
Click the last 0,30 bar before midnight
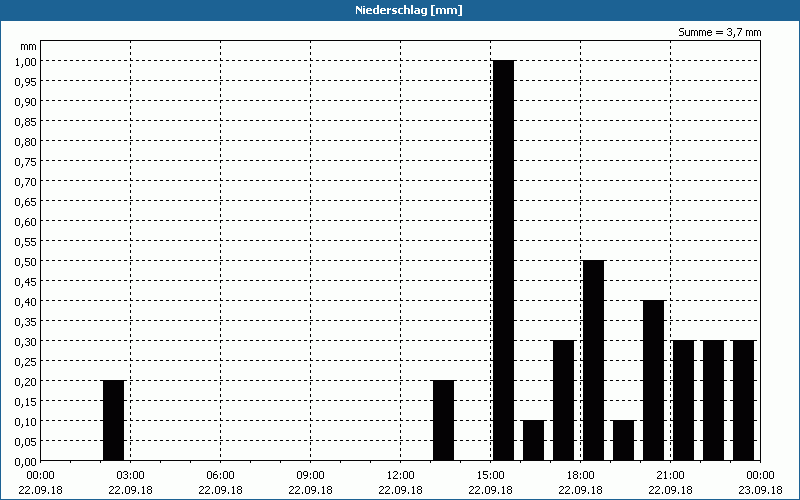coord(743,401)
